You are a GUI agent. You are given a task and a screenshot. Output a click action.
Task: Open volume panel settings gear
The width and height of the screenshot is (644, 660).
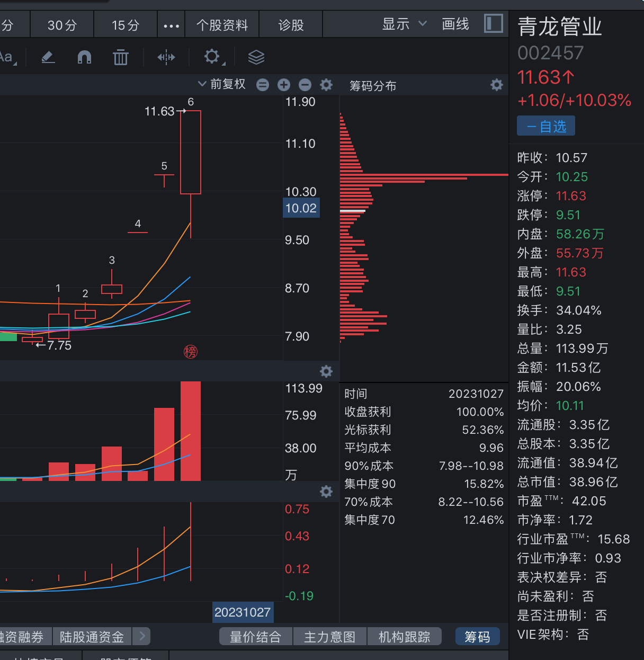click(326, 371)
